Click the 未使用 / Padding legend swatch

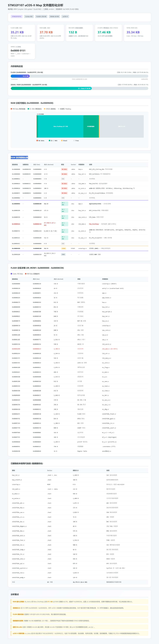(59, 109)
